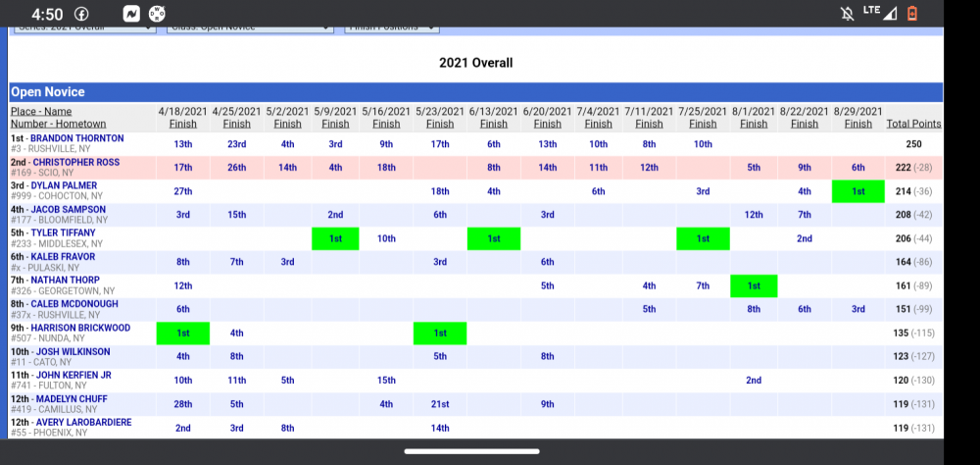Open rider CHRISTOPHER ROSS's profile link
980x465 pixels.
point(75,162)
